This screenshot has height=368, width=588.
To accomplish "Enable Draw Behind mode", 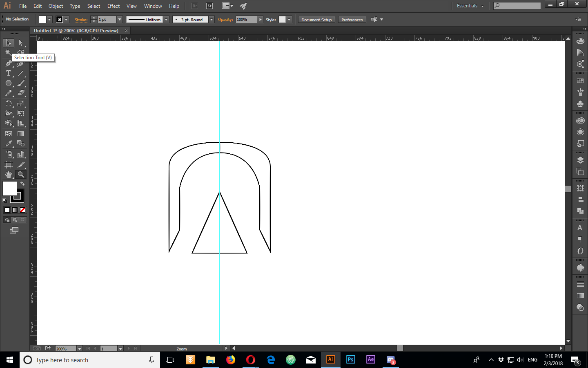I will point(15,220).
